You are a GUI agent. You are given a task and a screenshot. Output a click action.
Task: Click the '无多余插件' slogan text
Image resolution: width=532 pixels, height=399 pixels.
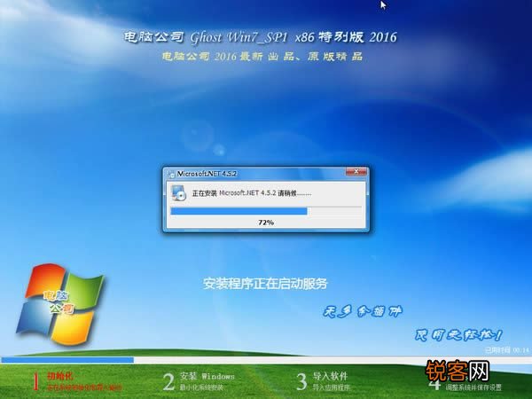363,311
